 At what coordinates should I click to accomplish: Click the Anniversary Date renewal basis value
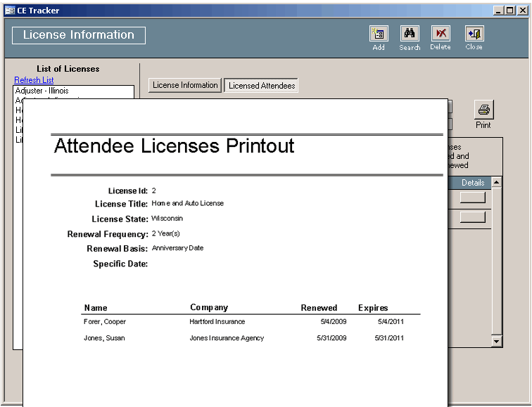(177, 248)
